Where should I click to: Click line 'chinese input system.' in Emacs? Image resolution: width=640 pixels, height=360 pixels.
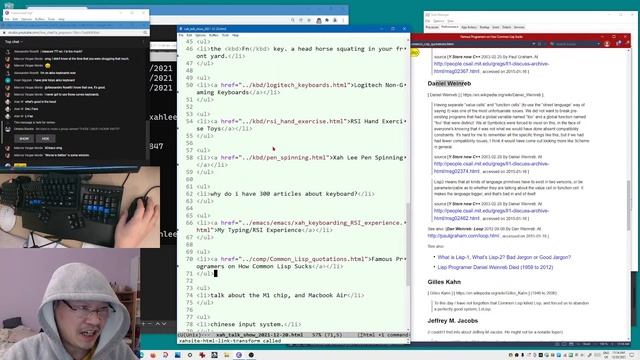pyautogui.click(x=249, y=324)
